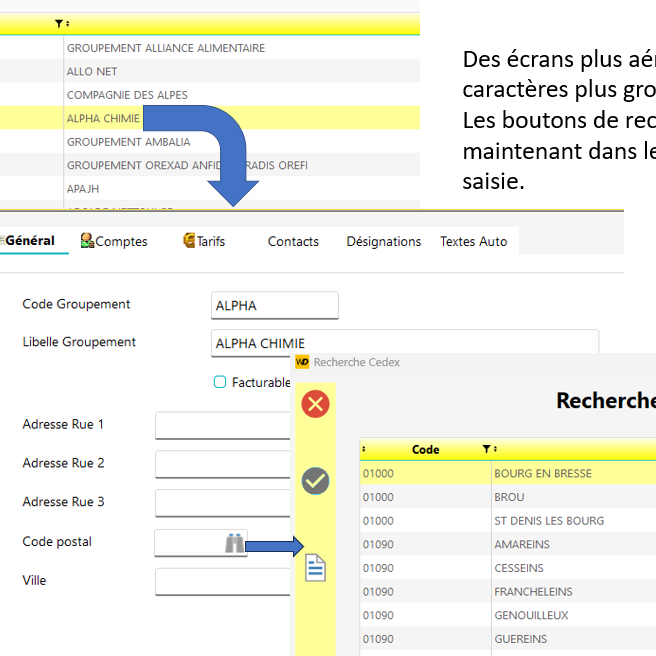
Task: Click the red cancel icon in Recherche Cedex
Action: (315, 404)
